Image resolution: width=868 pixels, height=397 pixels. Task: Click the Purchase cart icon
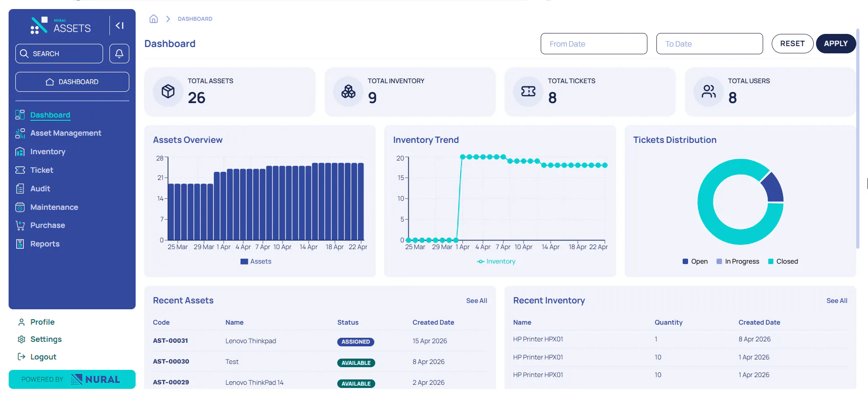pyautogui.click(x=20, y=225)
